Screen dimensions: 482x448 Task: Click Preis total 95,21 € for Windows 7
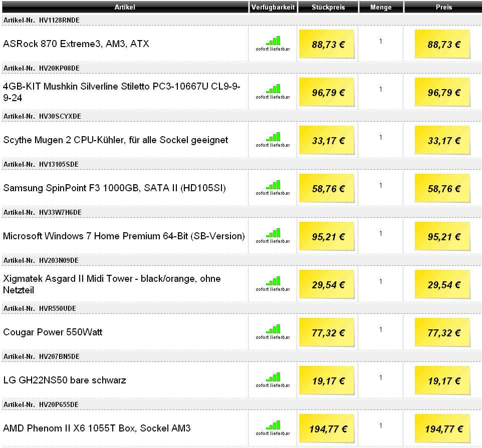coord(442,236)
